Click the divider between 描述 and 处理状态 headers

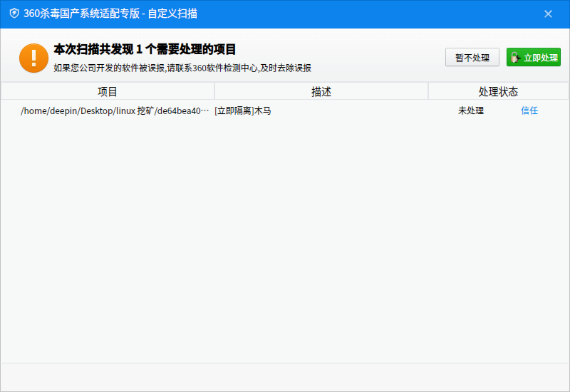coord(428,91)
